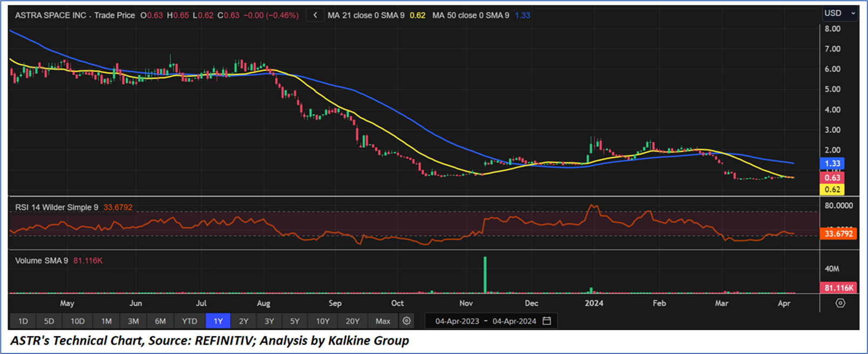This screenshot has width=868, height=354.
Task: Click the target icon below price axis
Action: (x=840, y=303)
